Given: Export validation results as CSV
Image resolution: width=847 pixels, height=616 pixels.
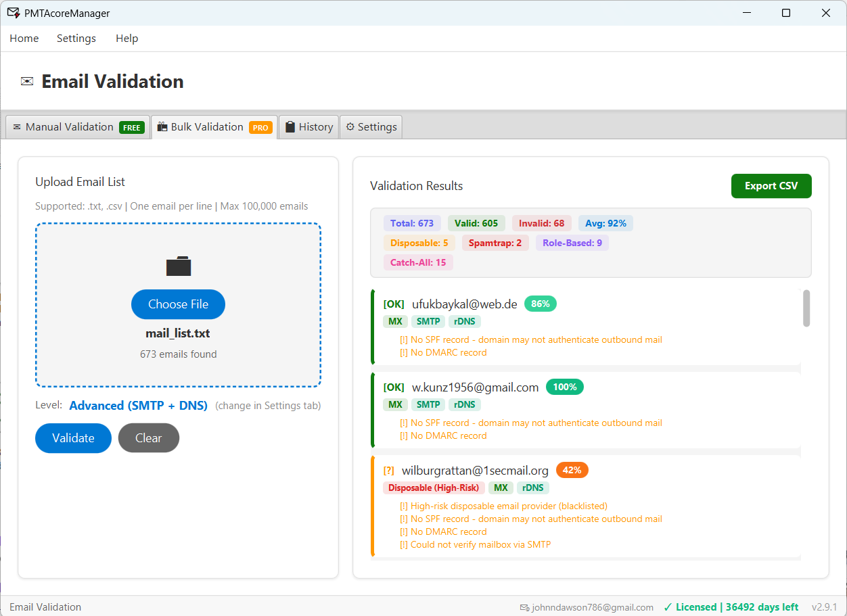Looking at the screenshot, I should [x=771, y=186].
